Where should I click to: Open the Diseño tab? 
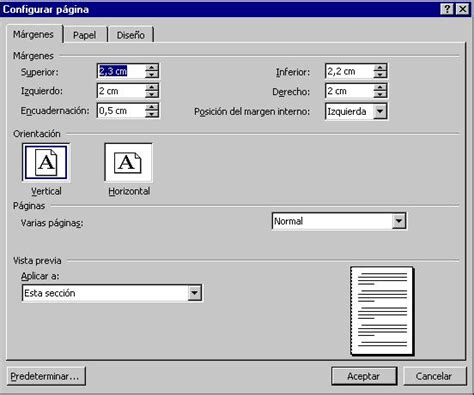click(x=130, y=35)
